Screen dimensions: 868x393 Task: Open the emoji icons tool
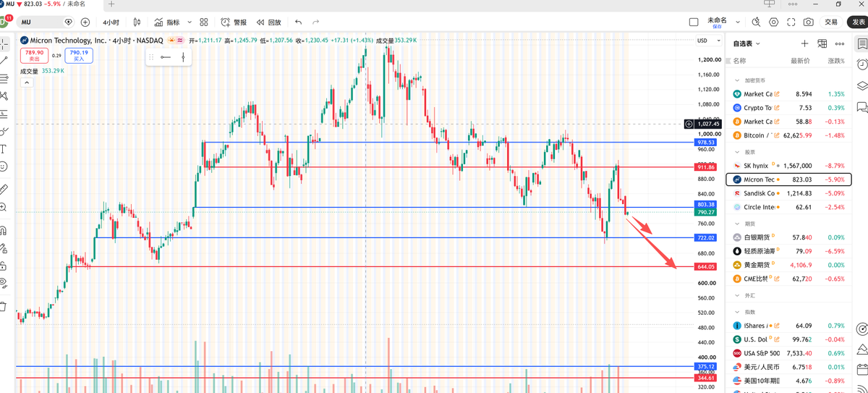coord(4,166)
